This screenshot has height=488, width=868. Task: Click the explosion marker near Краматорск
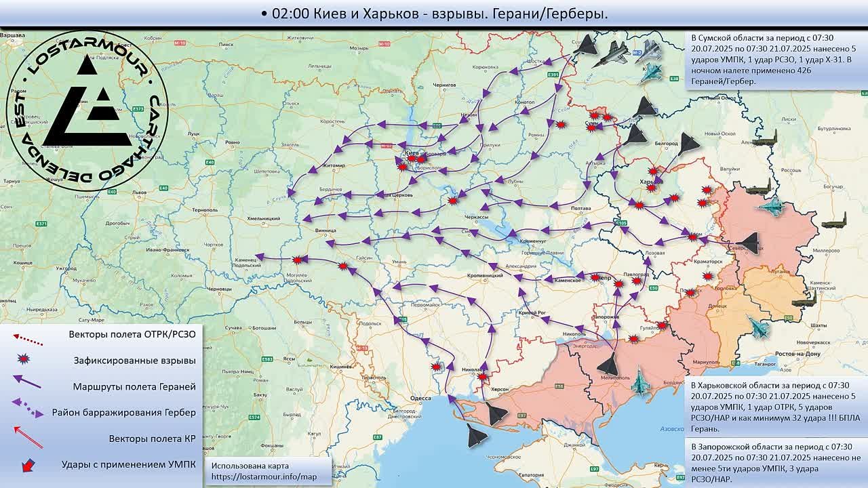click(707, 277)
